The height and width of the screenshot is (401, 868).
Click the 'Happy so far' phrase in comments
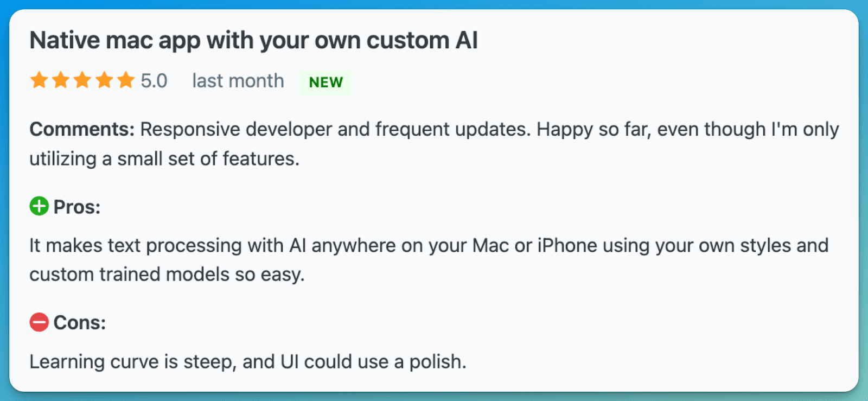tap(594, 129)
